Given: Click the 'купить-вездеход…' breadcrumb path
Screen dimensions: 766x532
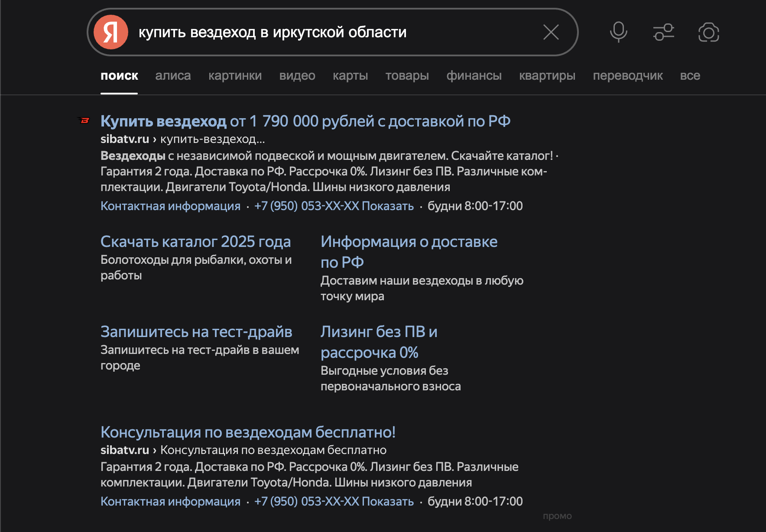Looking at the screenshot, I should 212,139.
